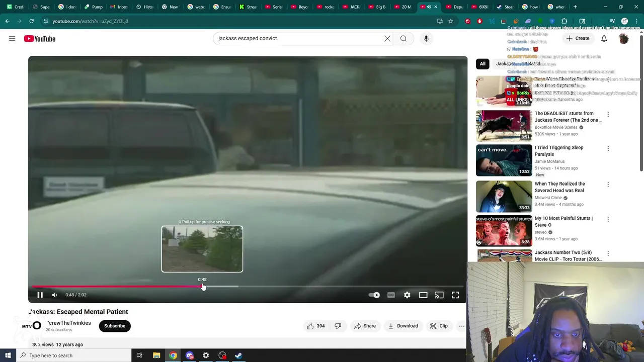This screenshot has height=362, width=644.
Task: Open more actions below the video
Action: click(461, 326)
